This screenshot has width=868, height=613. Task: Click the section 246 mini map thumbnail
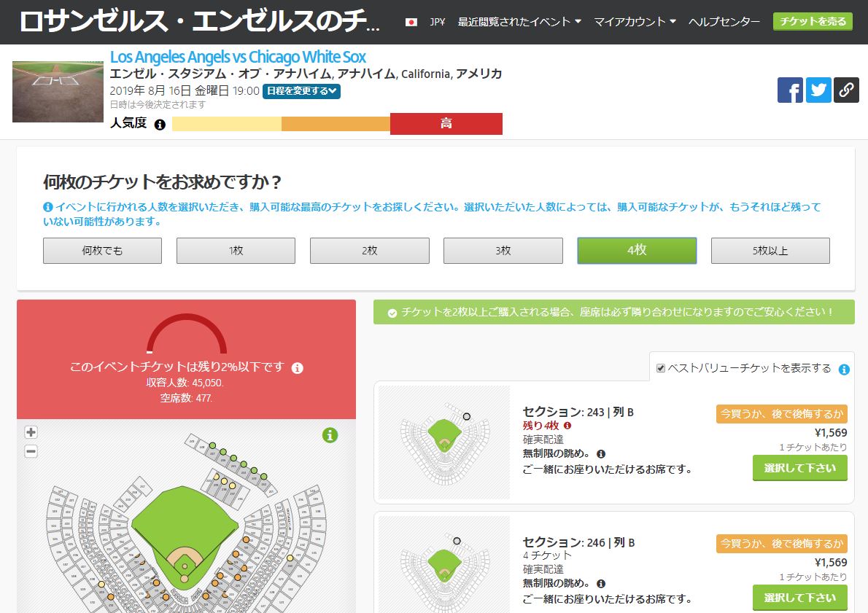pyautogui.click(x=444, y=564)
